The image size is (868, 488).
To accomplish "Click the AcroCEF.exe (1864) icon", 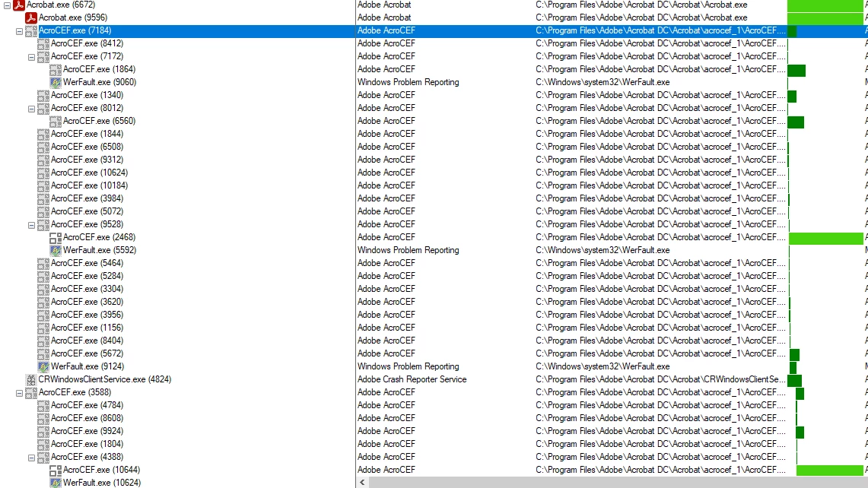I will coord(56,70).
